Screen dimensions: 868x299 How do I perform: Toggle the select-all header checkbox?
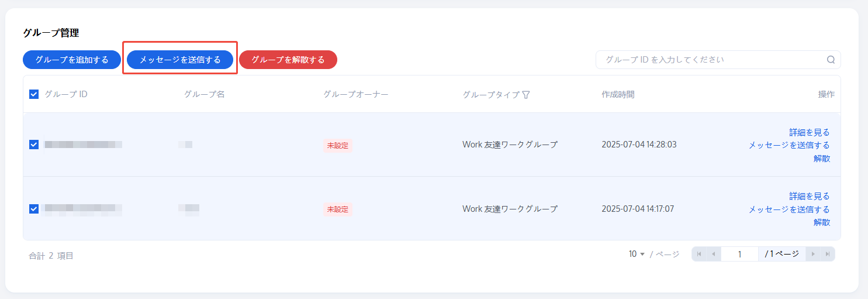[34, 94]
